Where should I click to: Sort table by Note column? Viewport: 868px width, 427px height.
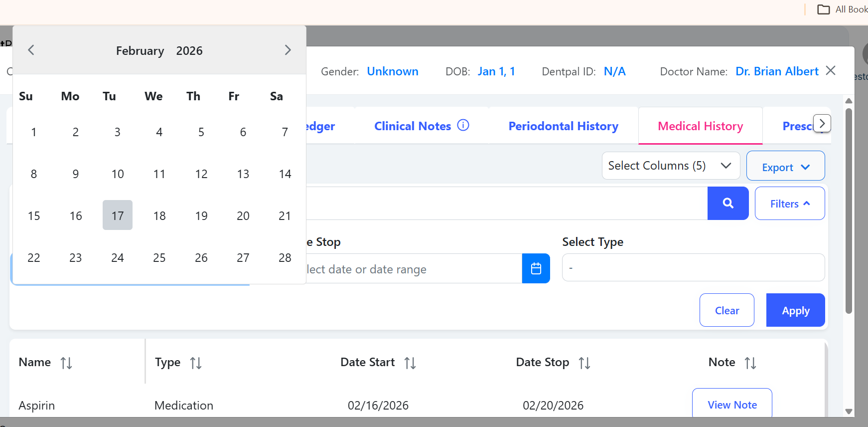tap(750, 363)
